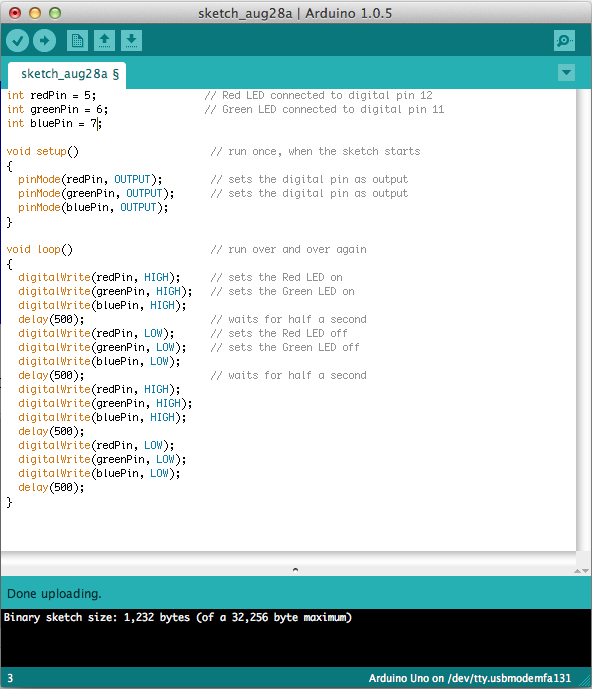Click comment 'sets the Green LED off'
592x689 pixels.
(285, 348)
